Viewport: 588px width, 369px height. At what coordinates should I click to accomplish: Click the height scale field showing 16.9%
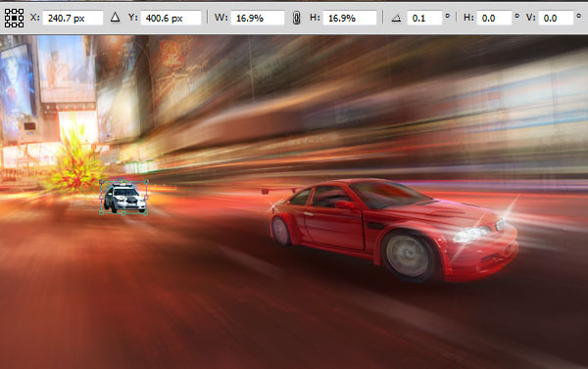pos(350,18)
